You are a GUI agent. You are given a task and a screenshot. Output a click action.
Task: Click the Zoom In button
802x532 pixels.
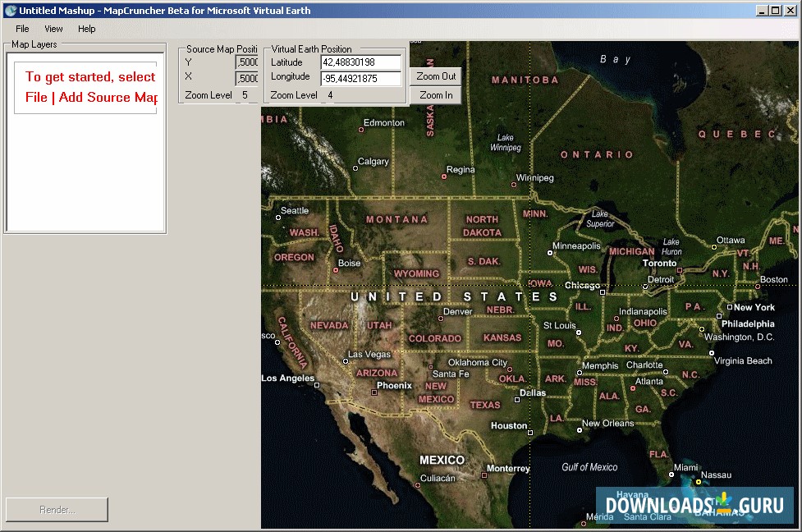point(436,95)
